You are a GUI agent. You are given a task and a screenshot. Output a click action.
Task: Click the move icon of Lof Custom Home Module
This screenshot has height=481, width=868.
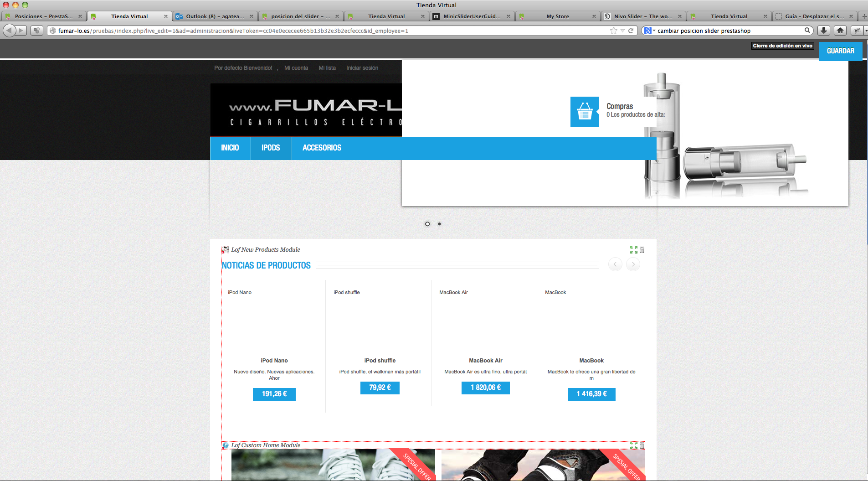coord(634,445)
